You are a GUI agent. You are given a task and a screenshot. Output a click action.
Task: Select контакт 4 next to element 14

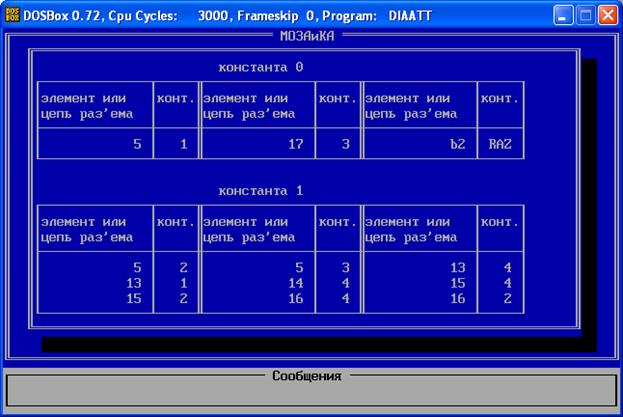click(346, 283)
